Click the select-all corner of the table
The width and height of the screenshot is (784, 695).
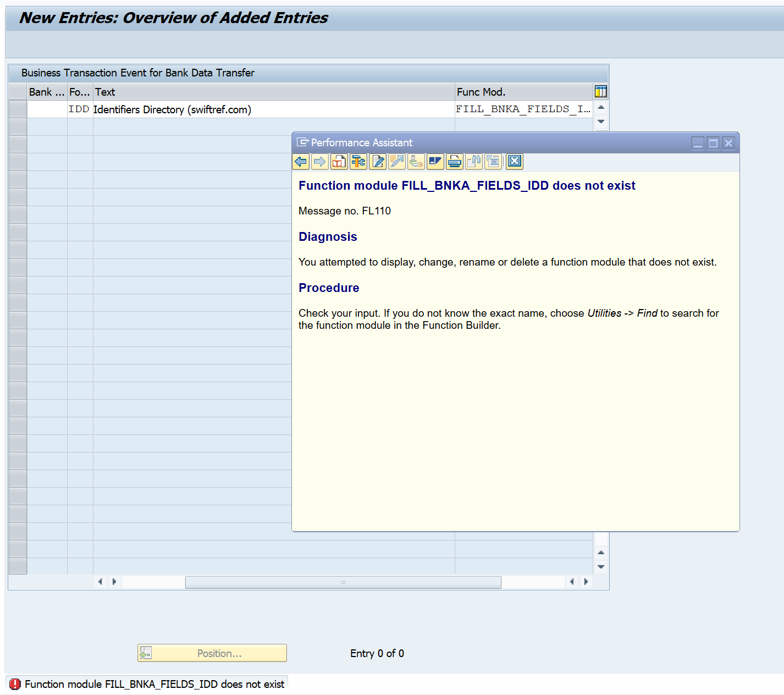(x=18, y=92)
